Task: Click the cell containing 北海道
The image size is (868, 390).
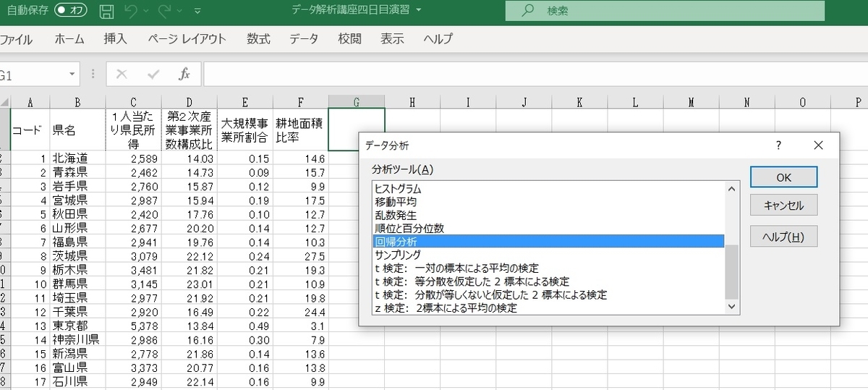Action: click(77, 158)
